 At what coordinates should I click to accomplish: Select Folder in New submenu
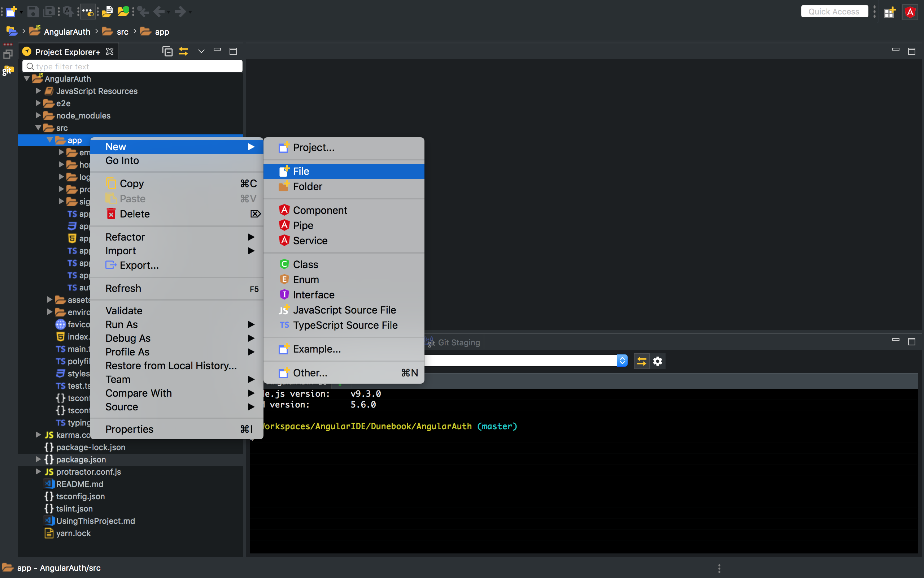[x=344, y=186]
